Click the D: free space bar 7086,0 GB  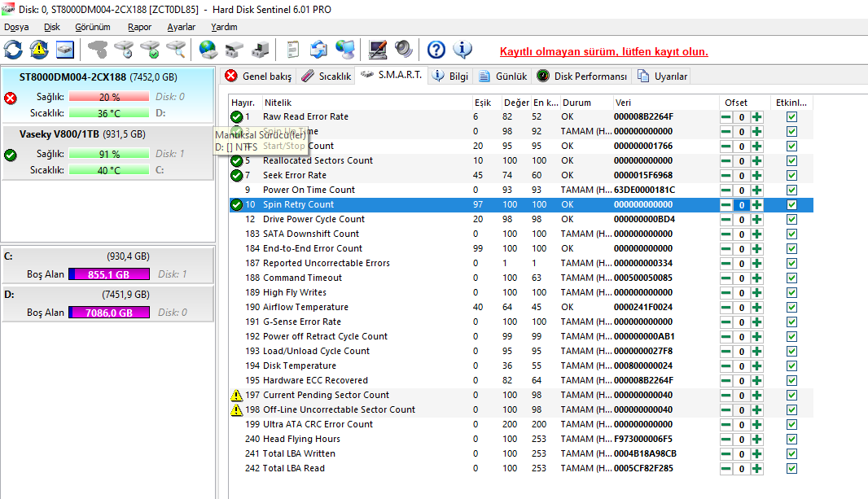(109, 313)
